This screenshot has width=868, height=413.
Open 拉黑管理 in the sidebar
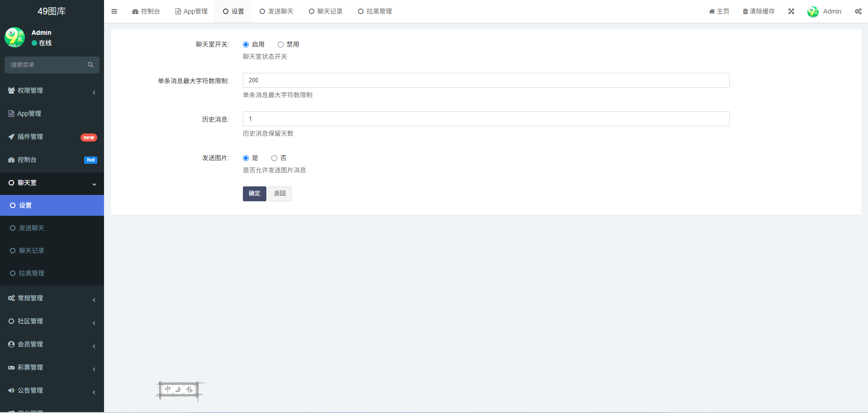pyautogui.click(x=32, y=273)
